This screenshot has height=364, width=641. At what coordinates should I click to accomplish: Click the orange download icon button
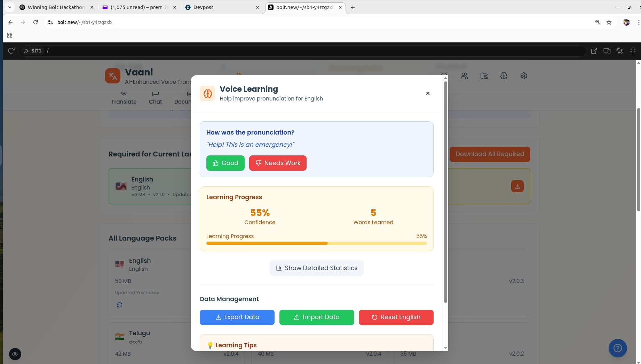517,186
